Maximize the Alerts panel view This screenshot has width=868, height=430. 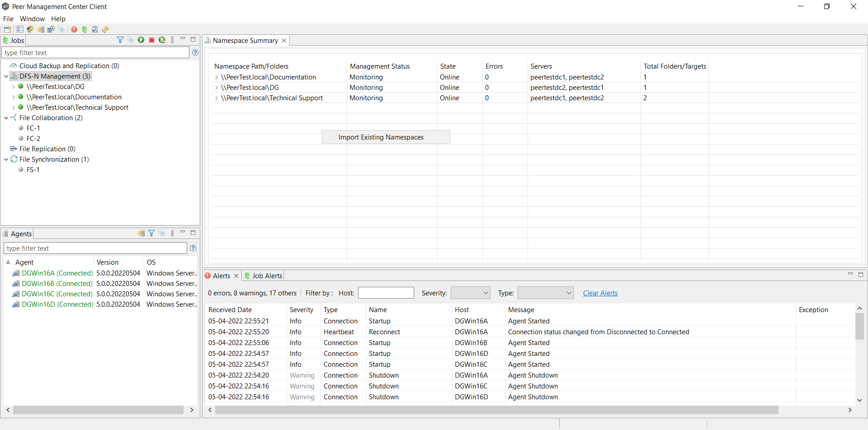(861, 274)
